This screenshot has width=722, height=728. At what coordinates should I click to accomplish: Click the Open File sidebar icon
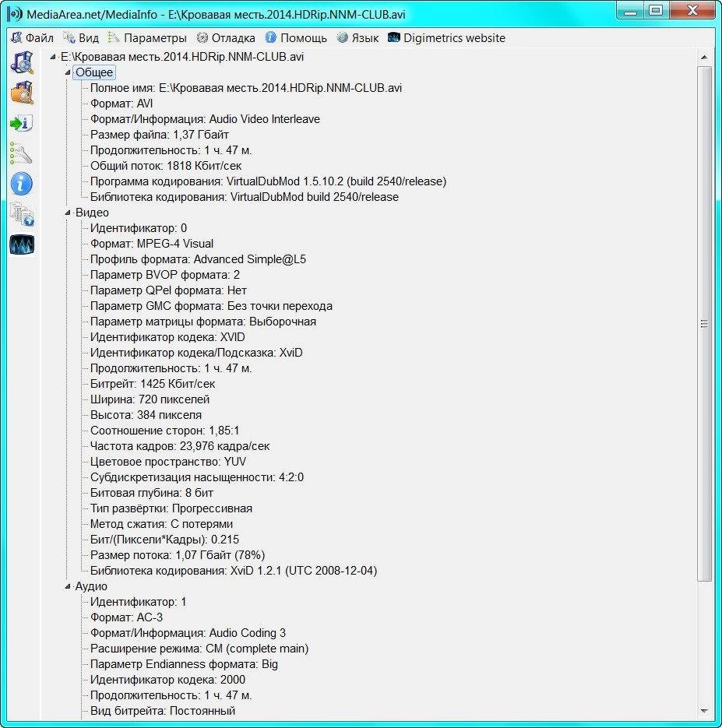pyautogui.click(x=22, y=62)
